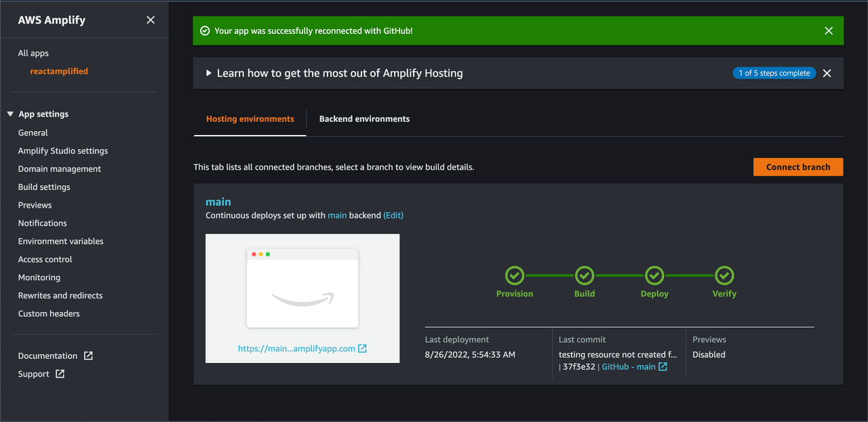Viewport: 868px width, 422px height.
Task: Select the reactamplified app
Action: pos(59,71)
